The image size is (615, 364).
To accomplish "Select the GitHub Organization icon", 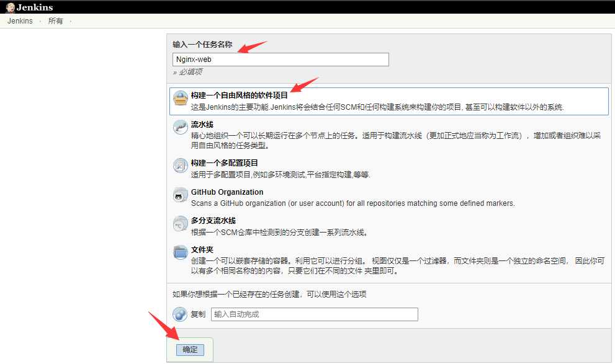I will 181,195.
